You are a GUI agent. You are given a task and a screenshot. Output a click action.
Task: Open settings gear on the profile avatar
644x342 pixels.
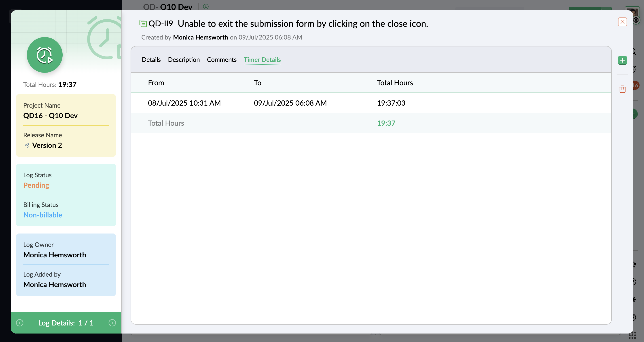636,20
